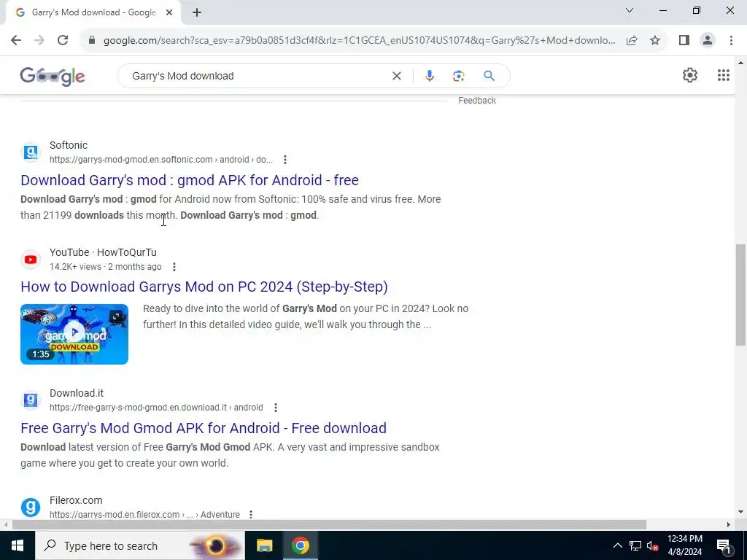
Task: Open Chrome's three-dot menu
Action: (x=731, y=41)
